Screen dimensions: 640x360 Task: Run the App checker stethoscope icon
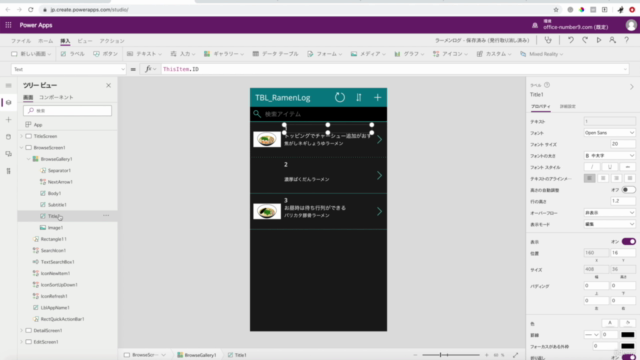point(548,40)
